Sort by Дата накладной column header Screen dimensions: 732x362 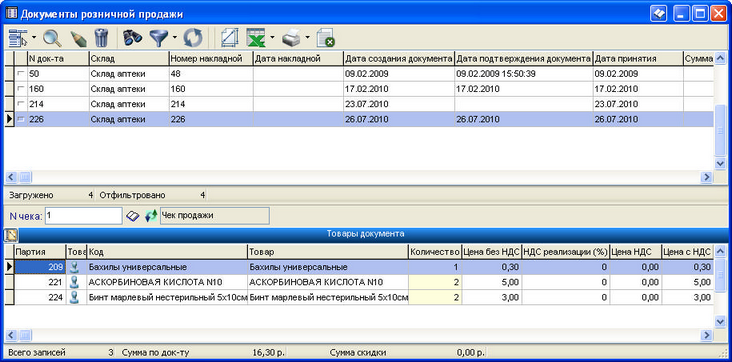[x=298, y=58]
